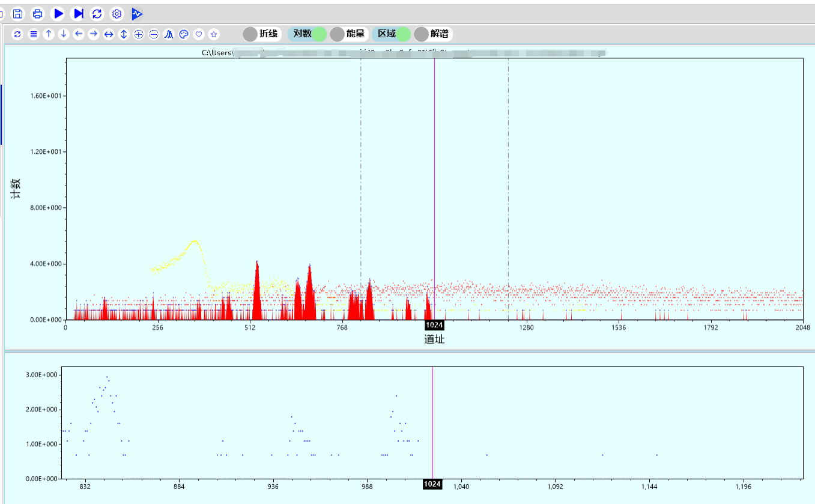
Task: Click the save spectrum icon
Action: tap(18, 13)
